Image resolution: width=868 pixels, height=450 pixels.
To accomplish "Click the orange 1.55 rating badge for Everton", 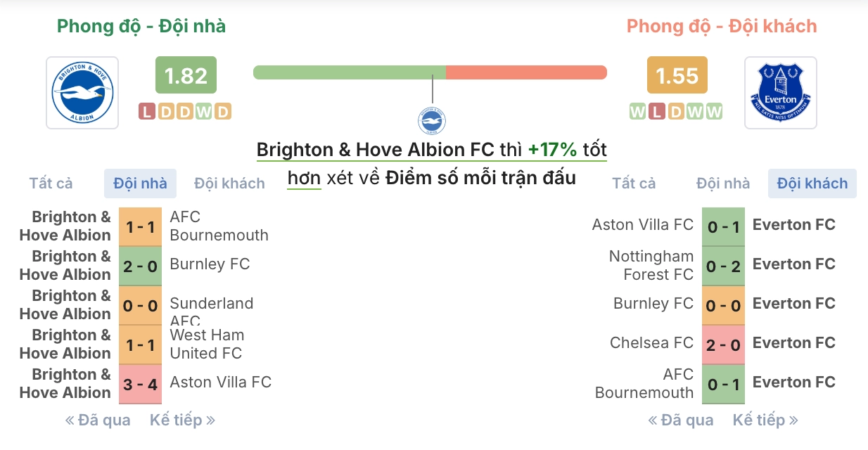I will pos(676,75).
